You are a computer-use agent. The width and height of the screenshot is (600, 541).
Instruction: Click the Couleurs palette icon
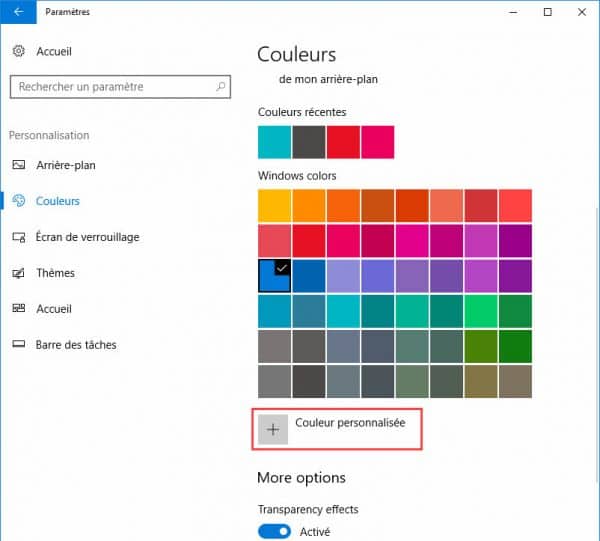click(17, 201)
